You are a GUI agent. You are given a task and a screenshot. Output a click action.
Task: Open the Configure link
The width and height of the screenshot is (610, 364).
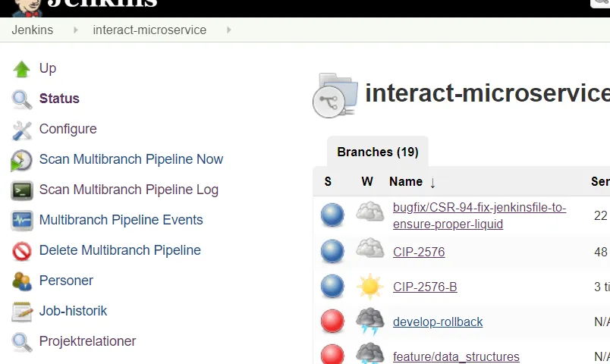pyautogui.click(x=68, y=129)
